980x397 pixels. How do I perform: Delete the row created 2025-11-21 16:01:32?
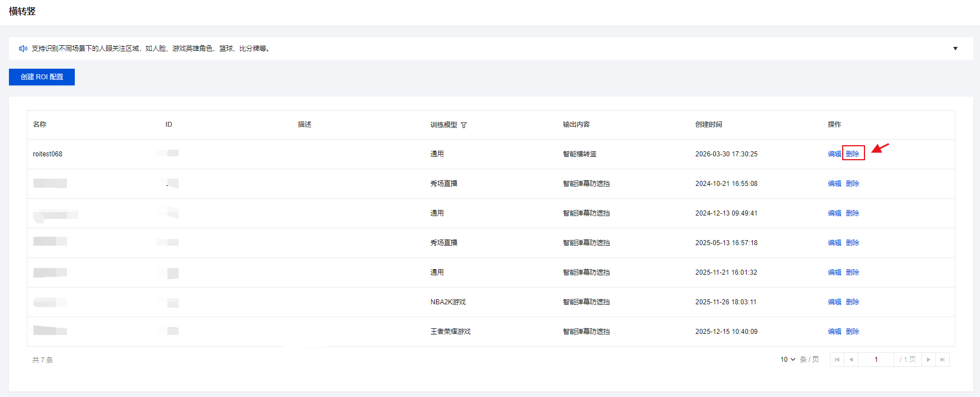click(852, 272)
